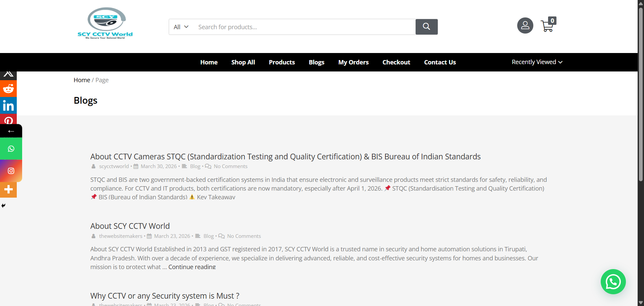Open floating WhatsApp chat bubble
The width and height of the screenshot is (644, 306).
point(613,282)
